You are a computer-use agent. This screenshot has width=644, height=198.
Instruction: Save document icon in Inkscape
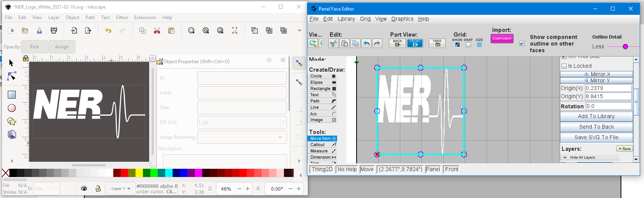pyautogui.click(x=39, y=31)
